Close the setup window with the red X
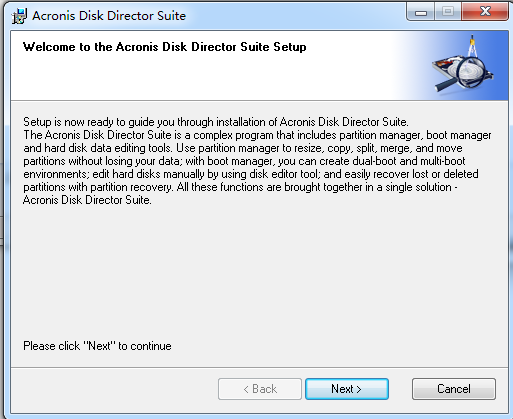The width and height of the screenshot is (513, 419). click(x=485, y=12)
